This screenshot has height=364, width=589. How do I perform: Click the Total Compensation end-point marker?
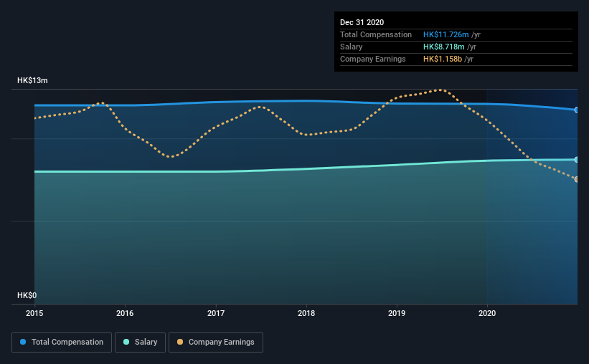(576, 110)
